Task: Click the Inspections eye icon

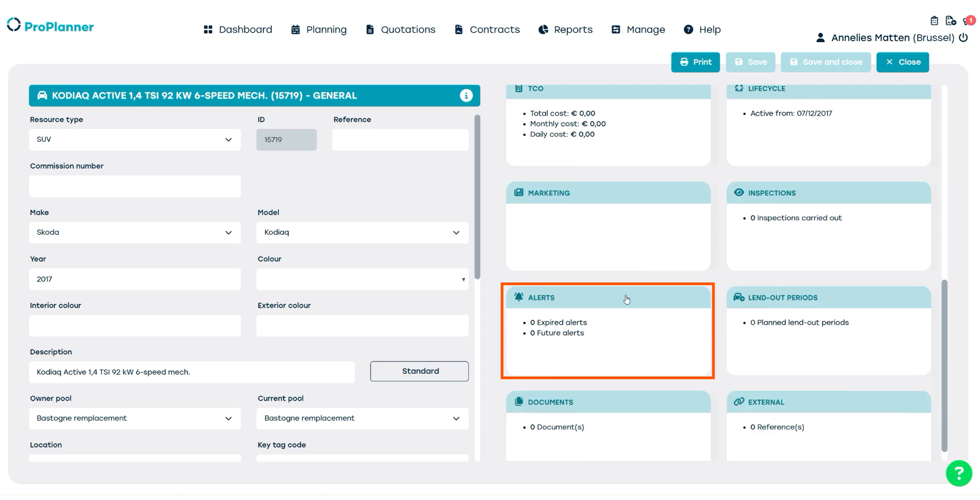Action: [x=739, y=192]
